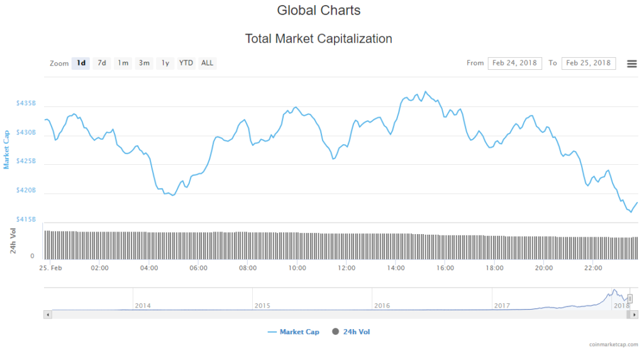The width and height of the screenshot is (644, 348).
Task: Click the navigator scrollbar right arrow
Action: coord(635,313)
